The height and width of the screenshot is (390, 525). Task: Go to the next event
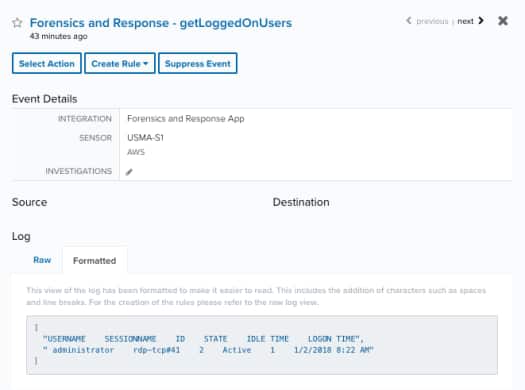pos(465,21)
